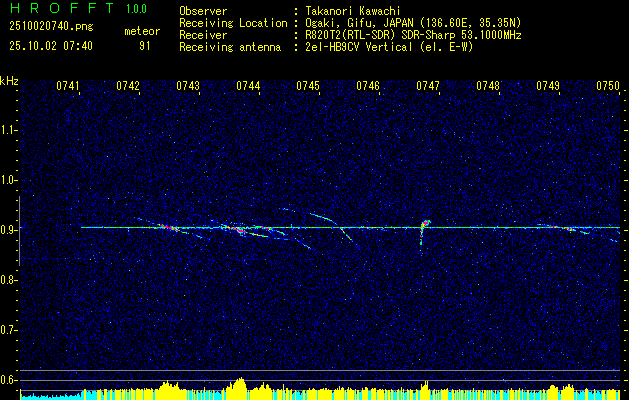Click the 0.6 kHz axis label
The image size is (629, 400).
click(x=8, y=380)
